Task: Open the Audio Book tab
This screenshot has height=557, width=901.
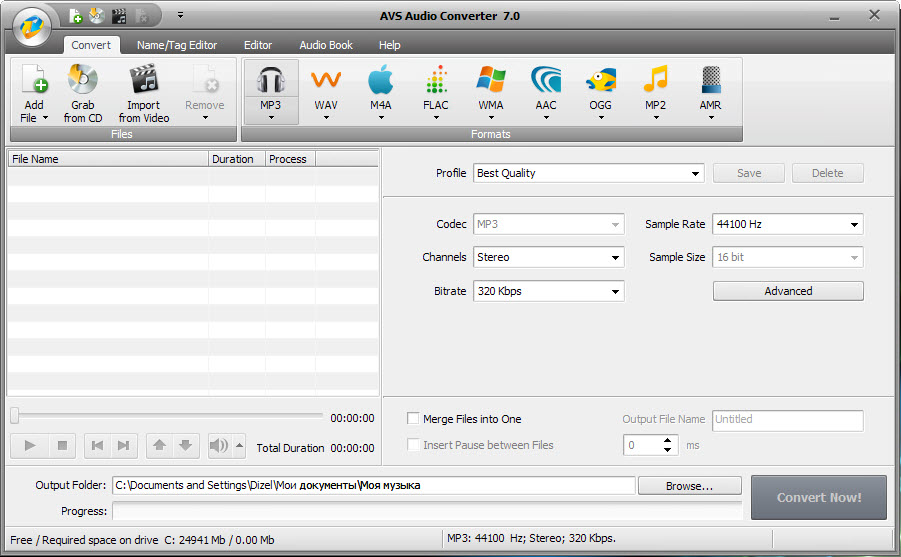Action: click(326, 45)
